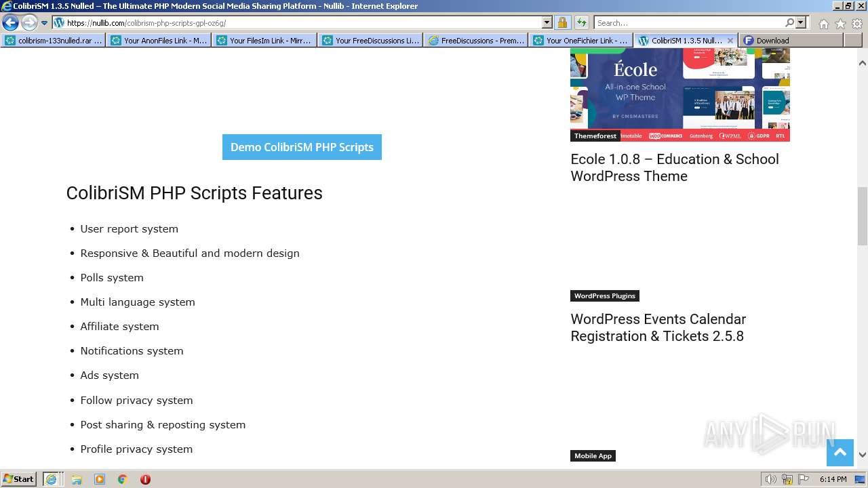
Task: Switch to colibrism-133nulled.rar tab
Action: (54, 41)
